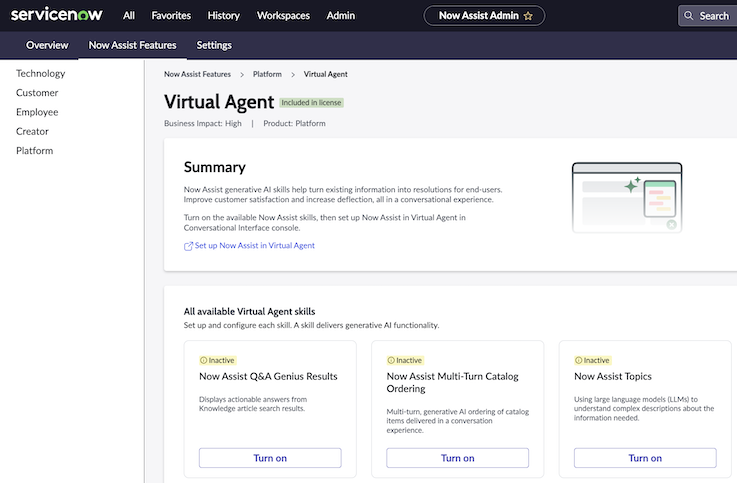737x483 pixels.
Task: Click Product: Platform text
Action: coord(294,124)
